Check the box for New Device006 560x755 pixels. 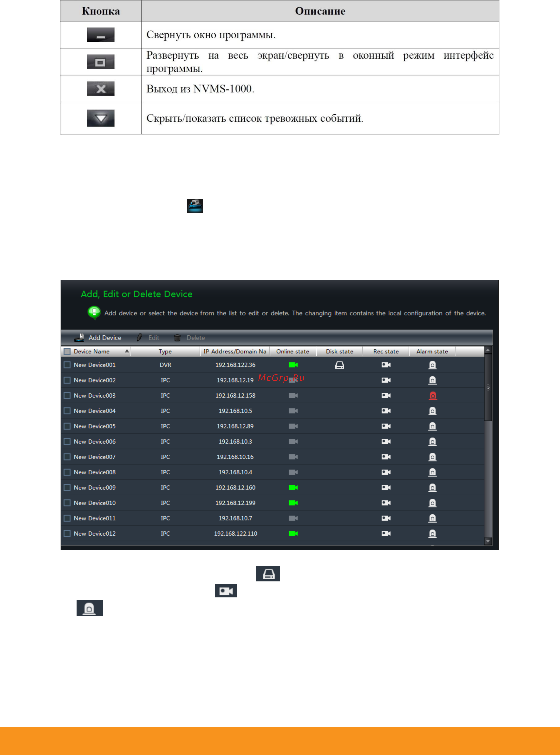click(x=67, y=441)
